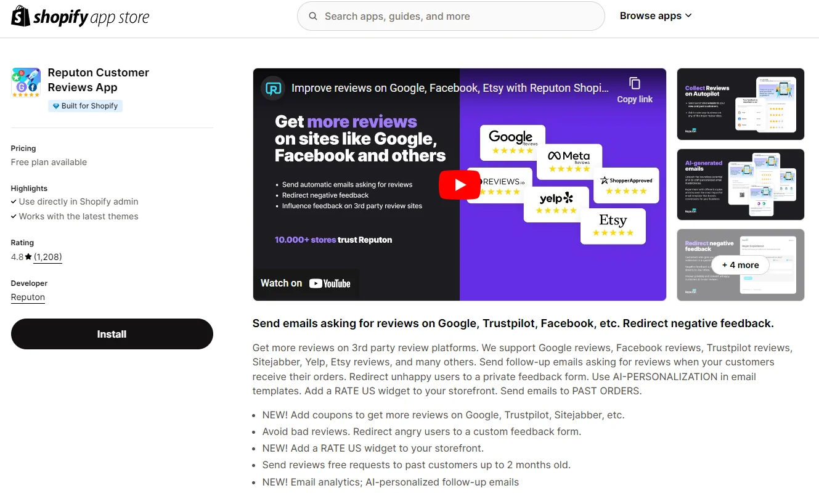819x504 pixels.
Task: Click the video title text
Action: pyautogui.click(x=450, y=88)
